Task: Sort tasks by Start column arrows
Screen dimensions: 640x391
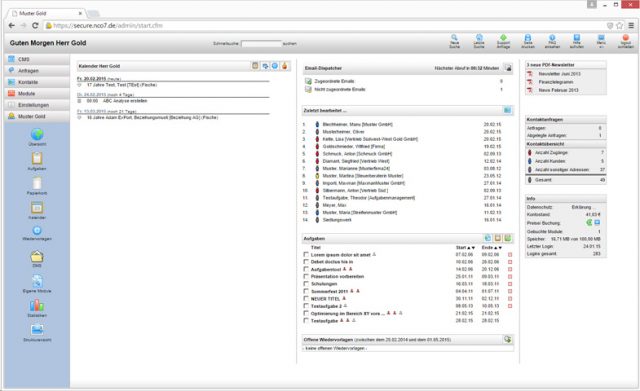Action: coord(471,247)
